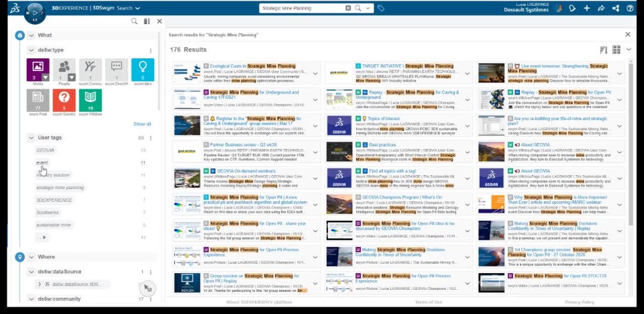This screenshot has height=314, width=644.
Task: Open User tags options menu dots
Action: [150, 138]
